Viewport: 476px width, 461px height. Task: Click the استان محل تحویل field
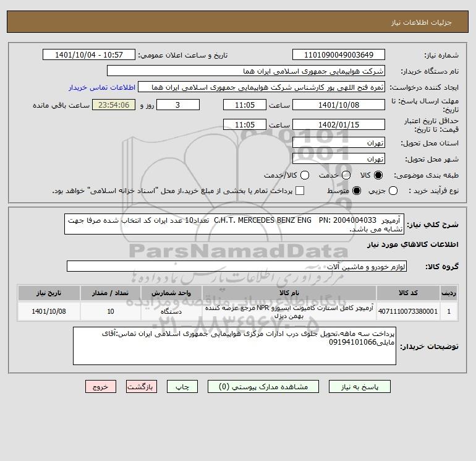click(339, 143)
